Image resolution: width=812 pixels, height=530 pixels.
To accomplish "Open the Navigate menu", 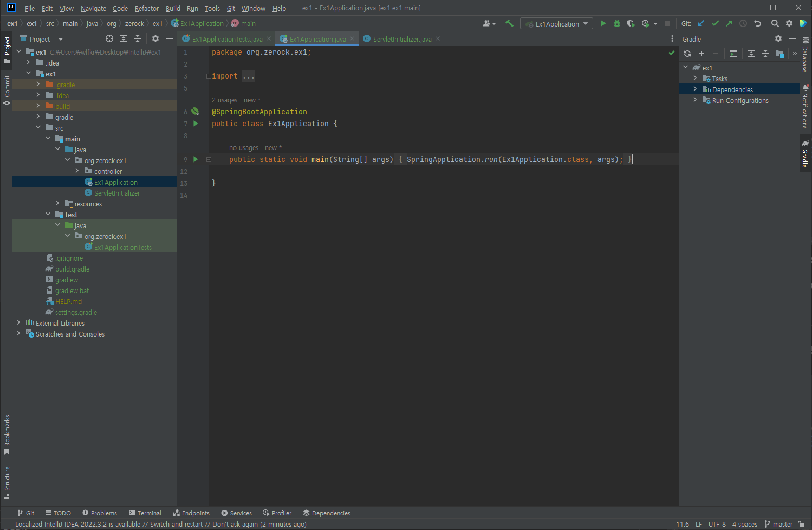I will tap(93, 8).
